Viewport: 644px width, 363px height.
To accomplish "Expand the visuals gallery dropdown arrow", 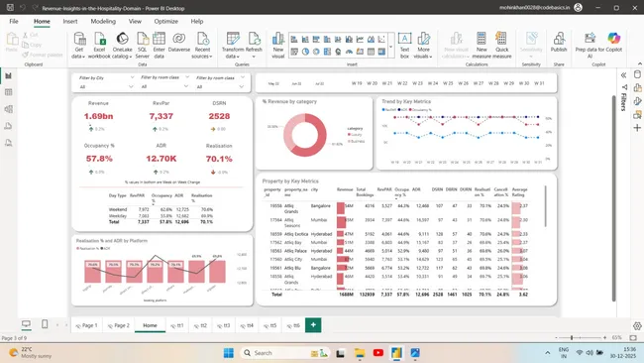I will coord(390,47).
